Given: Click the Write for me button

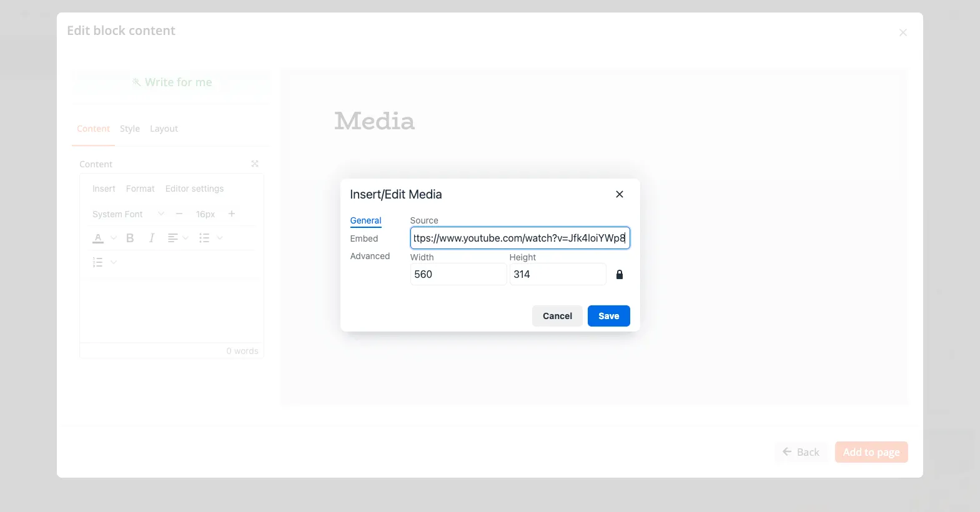Looking at the screenshot, I should (172, 82).
